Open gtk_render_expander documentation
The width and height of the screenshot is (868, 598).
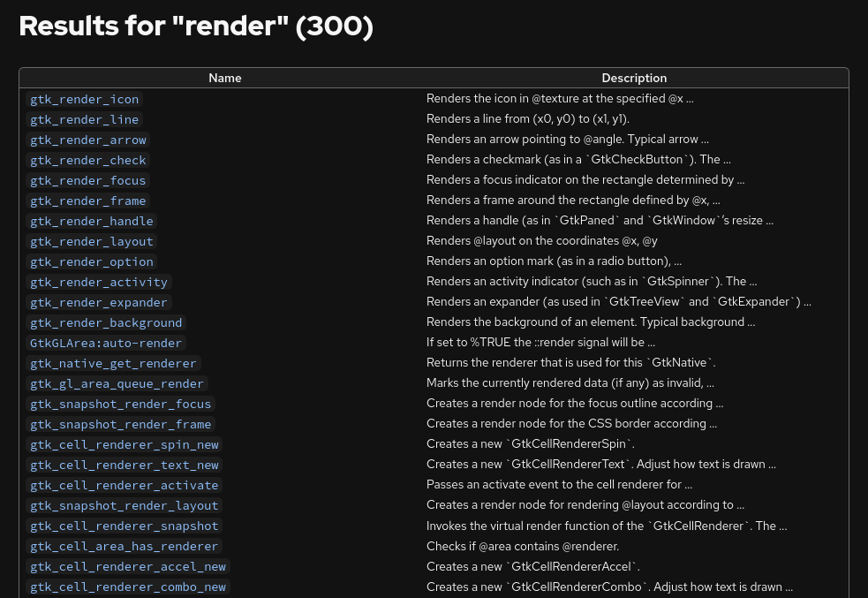[x=99, y=302]
